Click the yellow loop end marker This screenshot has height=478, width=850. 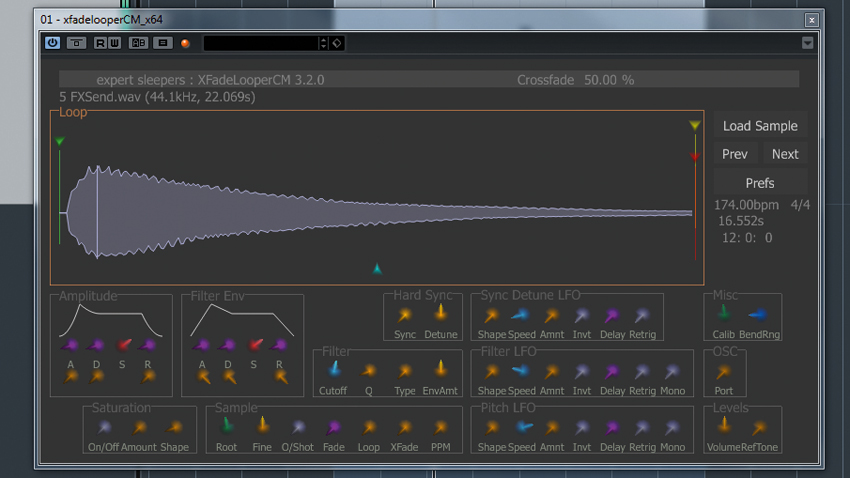click(x=694, y=126)
